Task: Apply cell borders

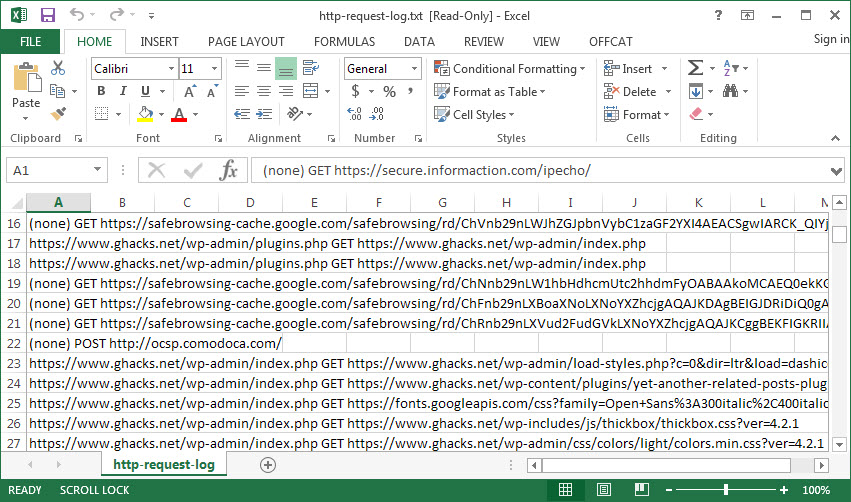Action: 101,114
